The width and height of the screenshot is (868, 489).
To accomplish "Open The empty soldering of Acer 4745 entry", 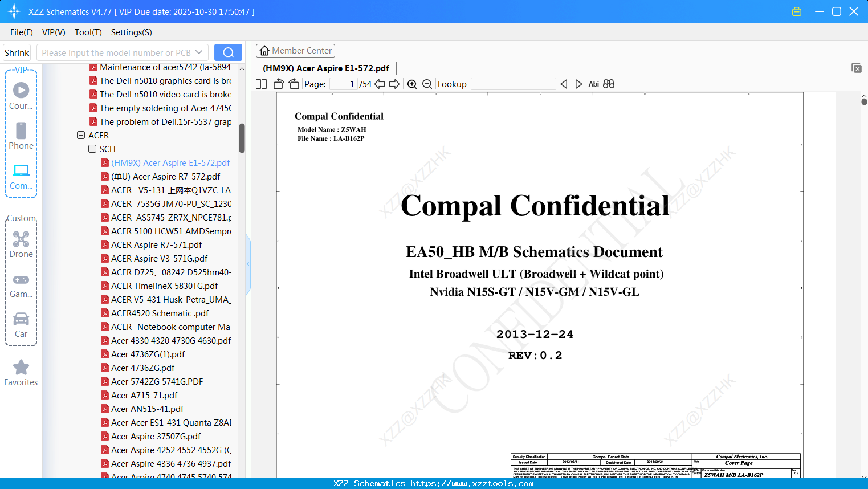I will 166,108.
